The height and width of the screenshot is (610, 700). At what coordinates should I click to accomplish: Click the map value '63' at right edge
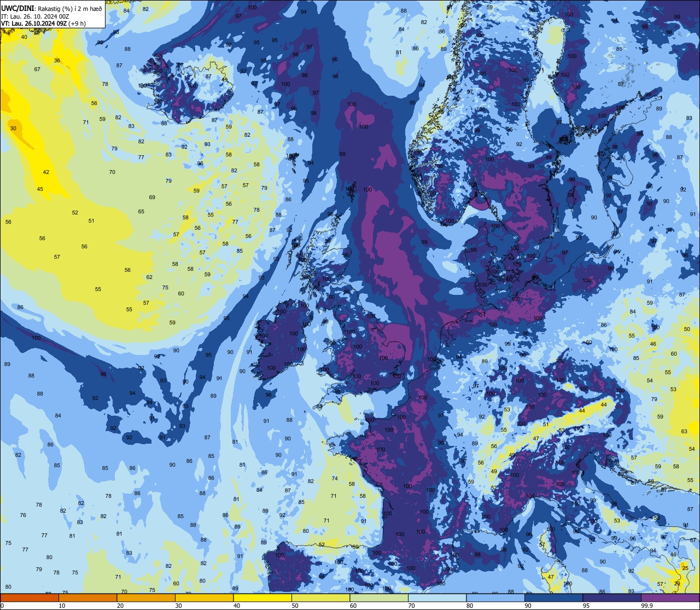[684, 431]
